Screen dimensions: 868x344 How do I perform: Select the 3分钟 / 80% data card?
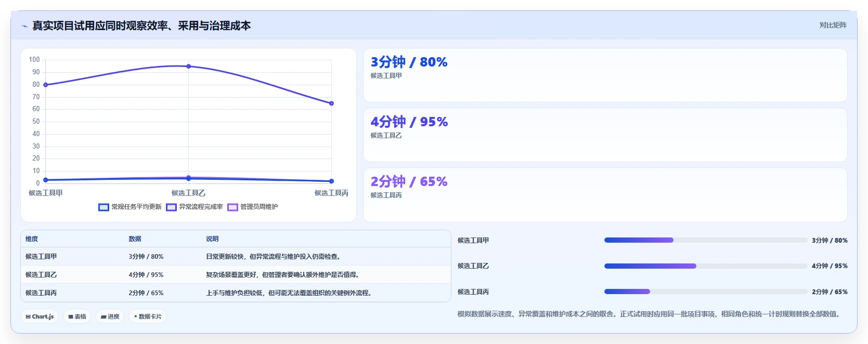click(605, 75)
